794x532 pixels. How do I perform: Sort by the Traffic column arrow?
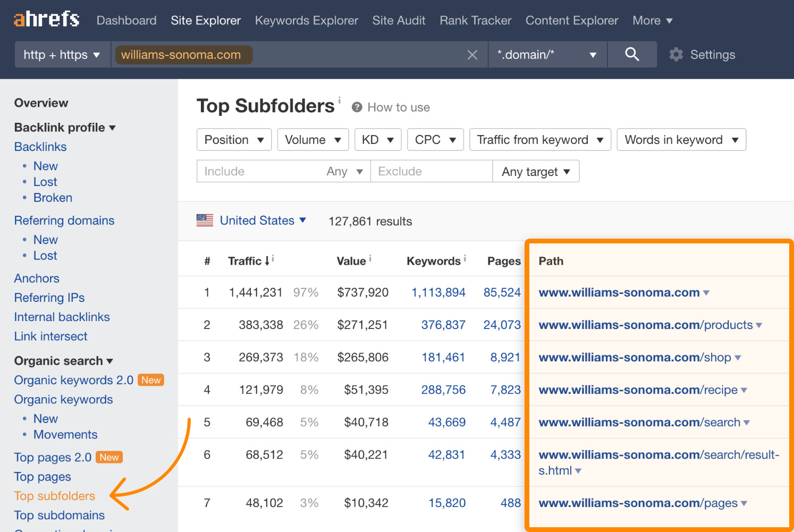click(267, 261)
